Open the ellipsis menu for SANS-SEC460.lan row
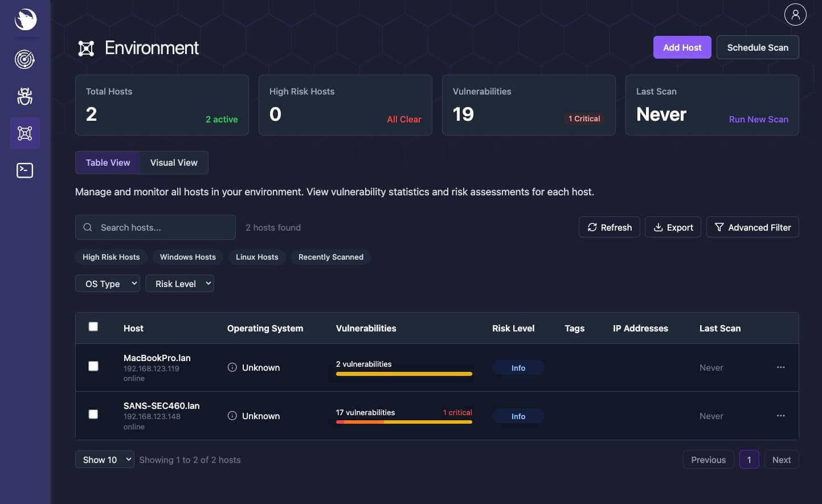 click(x=780, y=416)
